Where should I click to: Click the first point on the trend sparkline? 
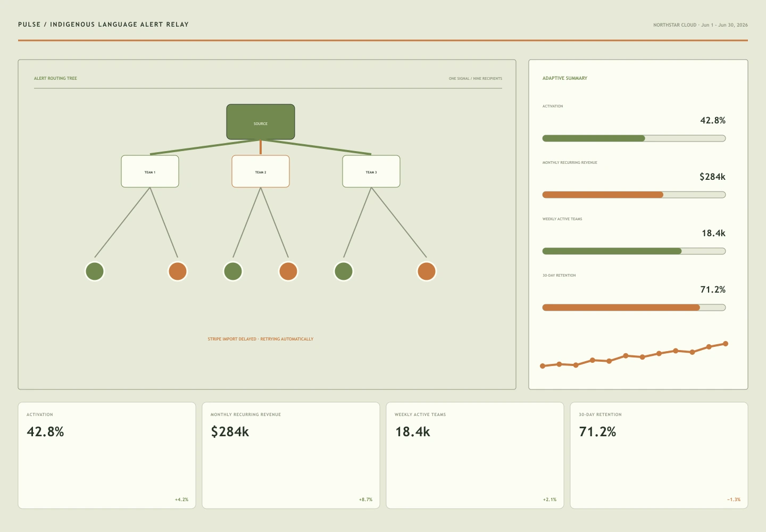(x=543, y=366)
